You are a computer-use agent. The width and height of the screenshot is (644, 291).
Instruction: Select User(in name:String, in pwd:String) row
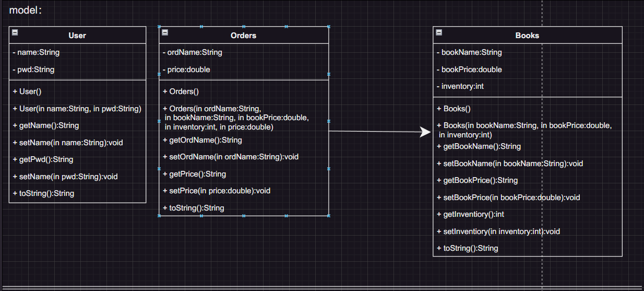[77, 109]
